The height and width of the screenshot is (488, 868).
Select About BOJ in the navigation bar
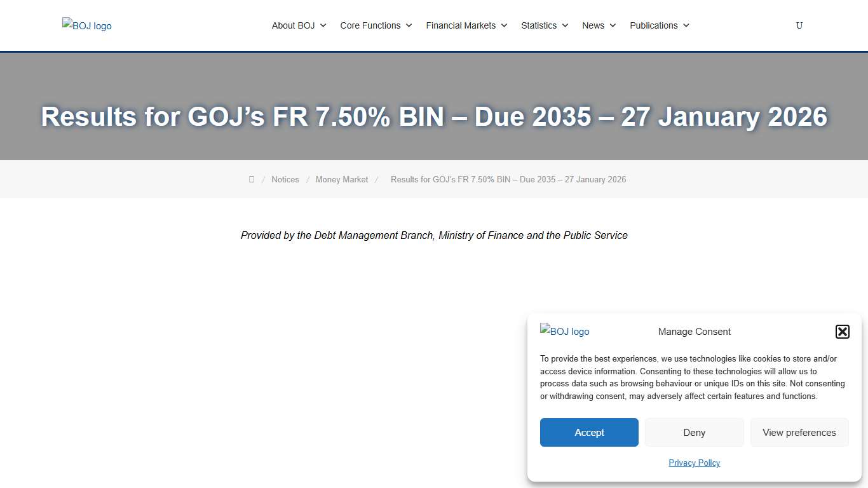(x=293, y=25)
